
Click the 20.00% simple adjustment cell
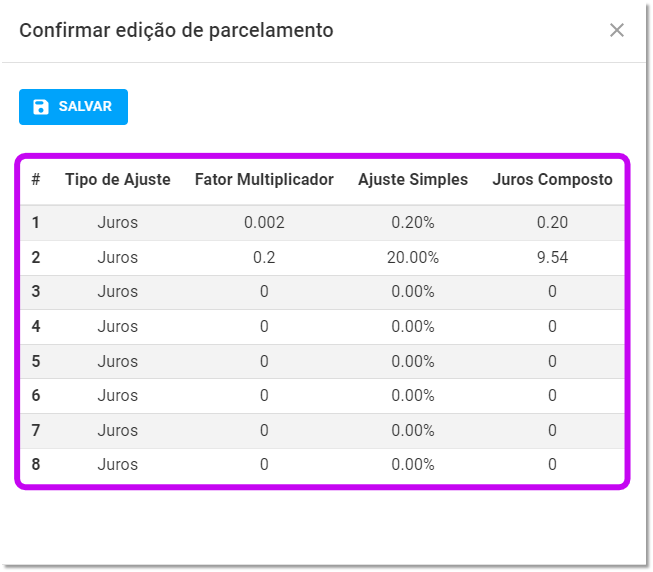pos(413,258)
